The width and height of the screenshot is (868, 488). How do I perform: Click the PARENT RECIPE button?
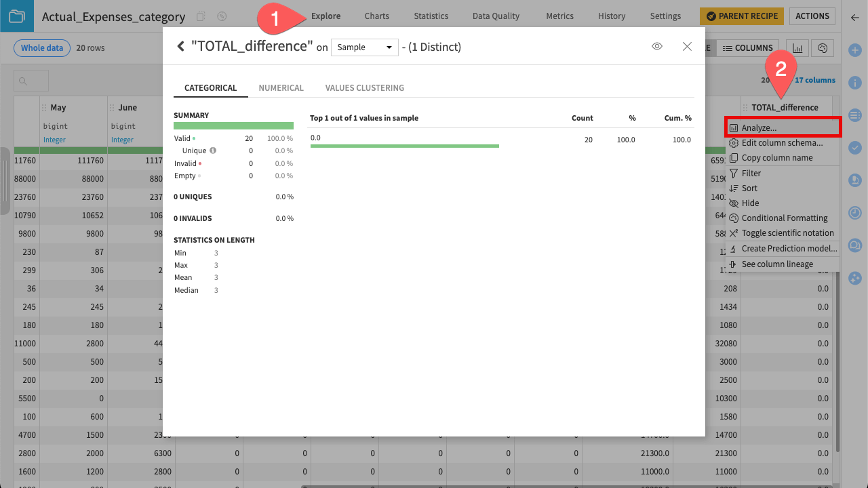click(741, 16)
